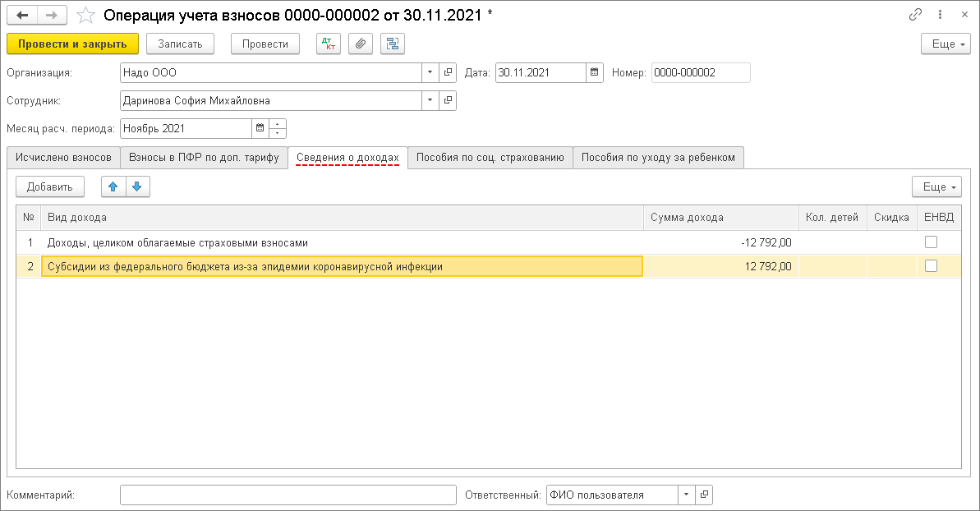This screenshot has height=511, width=980.
Task: Select the Сведения о доходах tab
Action: point(347,158)
